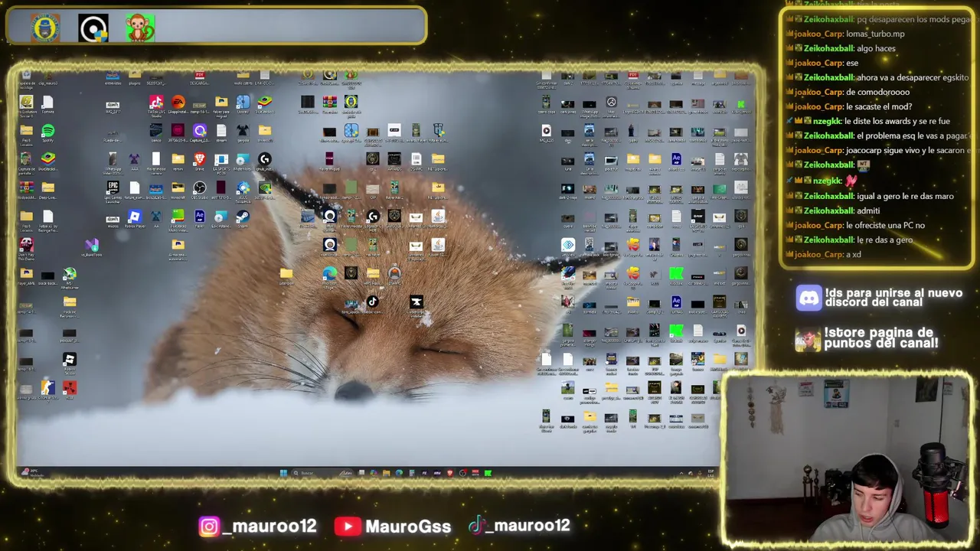Launch the Counter-Strike desktop shortcut
The width and height of the screenshot is (980, 551).
[47, 388]
